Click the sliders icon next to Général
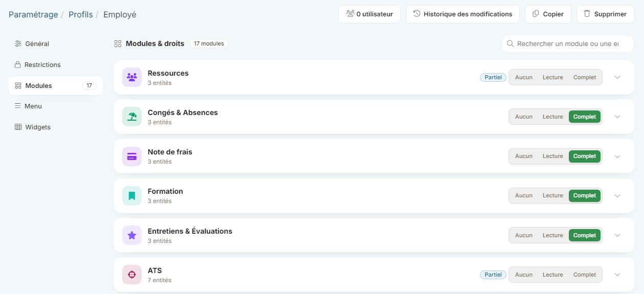Image resolution: width=644 pixels, height=294 pixels. click(x=18, y=43)
